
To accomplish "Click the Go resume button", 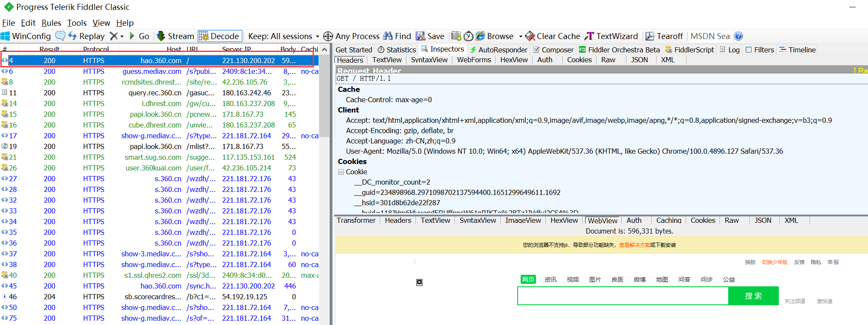I will point(139,36).
